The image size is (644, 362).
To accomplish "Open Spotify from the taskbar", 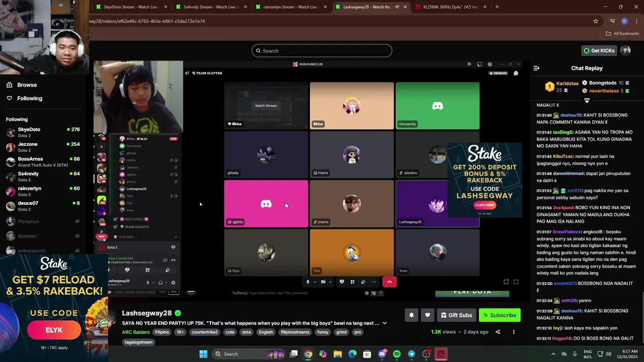I will click(396, 354).
